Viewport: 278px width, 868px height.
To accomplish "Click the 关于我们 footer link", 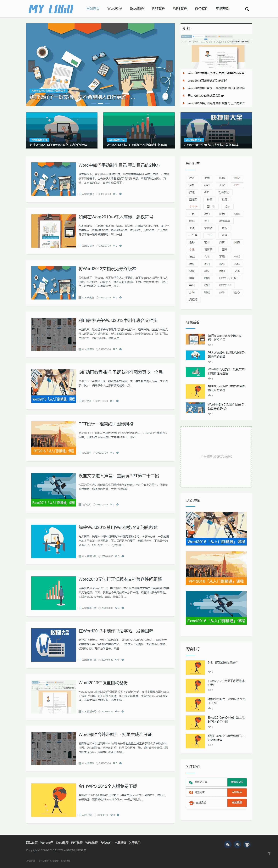I will tap(135, 842).
